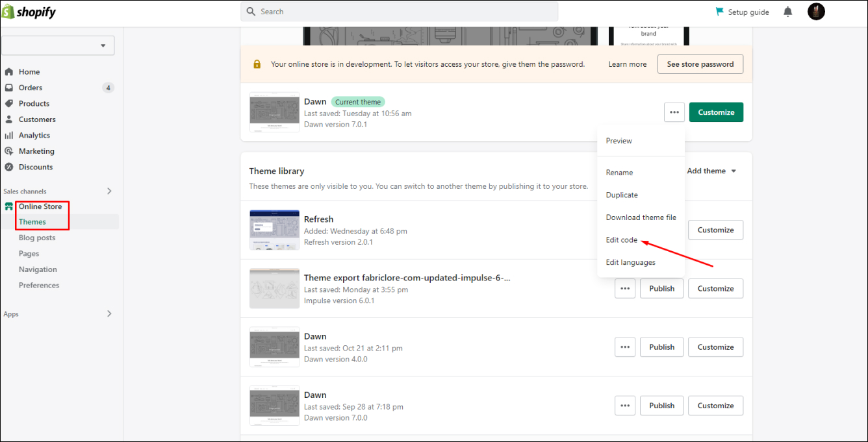Open Marketing page
Image resolution: width=868 pixels, height=442 pixels.
[36, 151]
